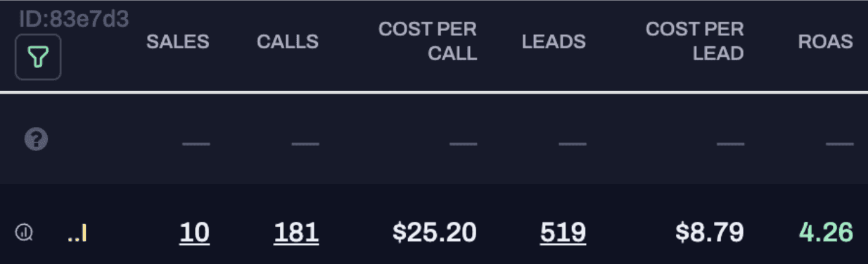Viewport: 868px width, 264px height.
Task: Sort by COST PER CALL column header
Action: click(428, 41)
